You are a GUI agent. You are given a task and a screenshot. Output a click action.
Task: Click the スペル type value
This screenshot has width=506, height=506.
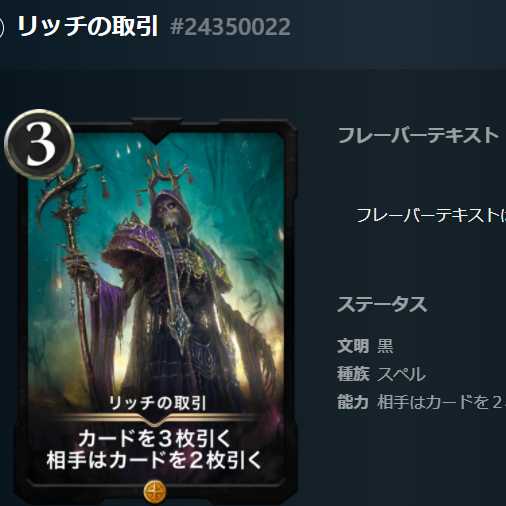coord(401,374)
